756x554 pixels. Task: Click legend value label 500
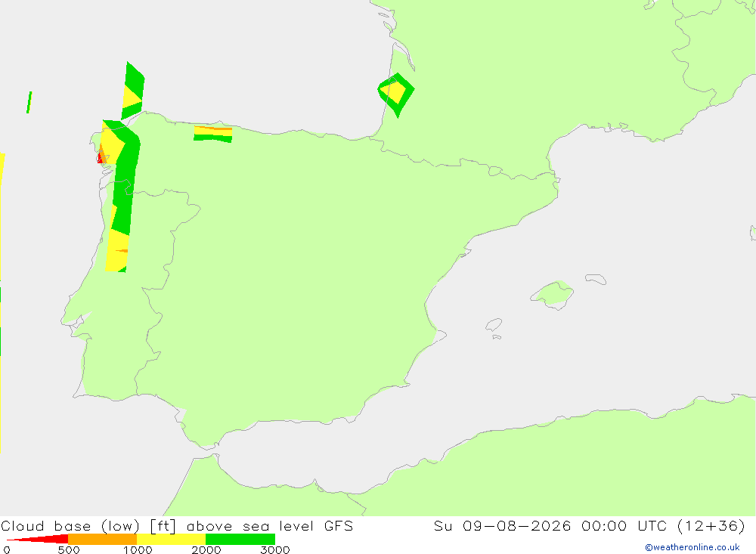69,549
